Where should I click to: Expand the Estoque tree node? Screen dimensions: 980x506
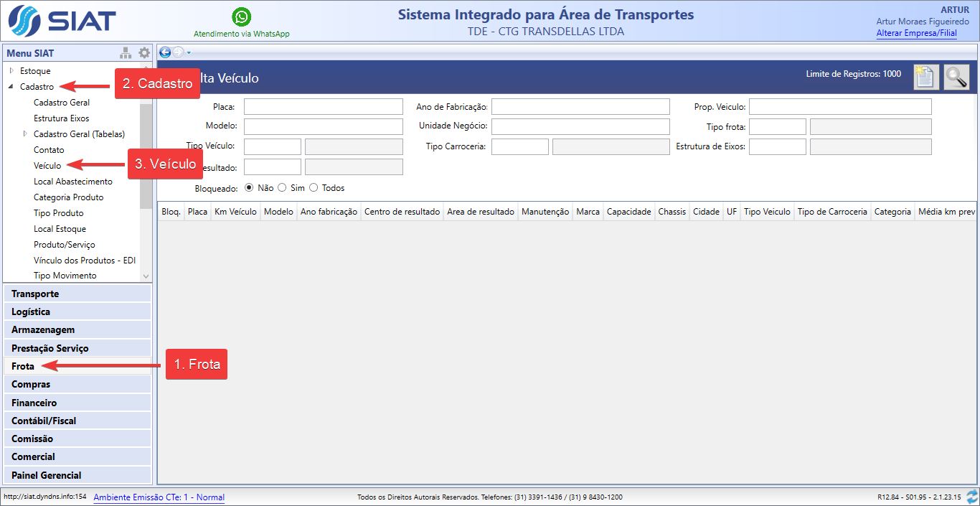[11, 70]
